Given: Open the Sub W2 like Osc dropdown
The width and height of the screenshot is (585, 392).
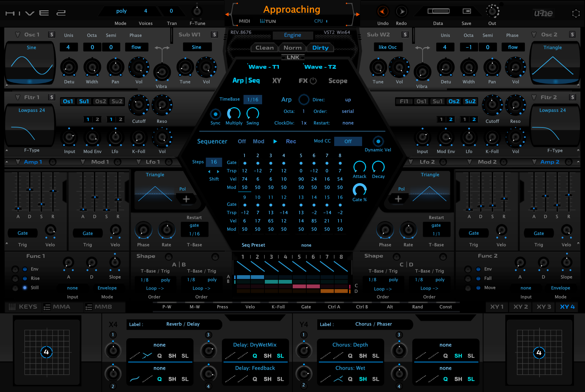Looking at the screenshot, I should click(x=388, y=47).
